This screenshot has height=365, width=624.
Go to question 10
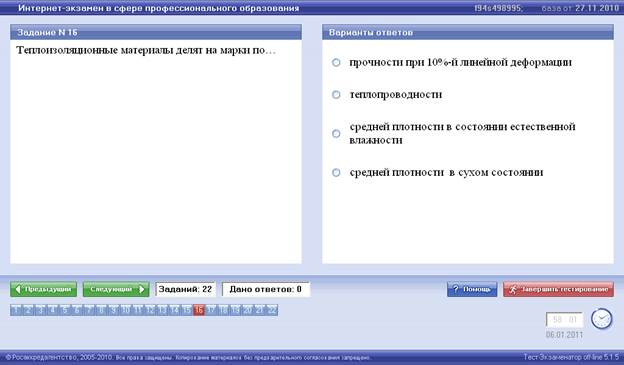point(126,310)
